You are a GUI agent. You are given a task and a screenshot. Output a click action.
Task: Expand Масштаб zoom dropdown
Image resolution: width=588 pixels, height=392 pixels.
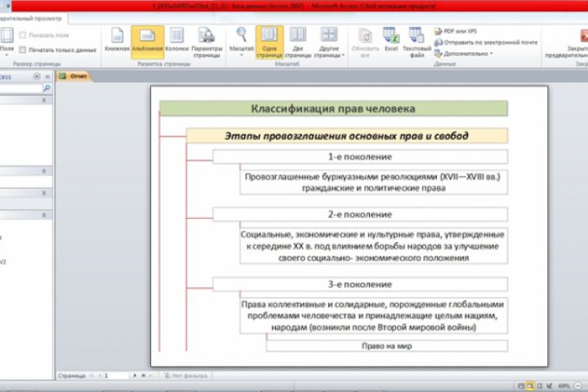[x=242, y=42]
